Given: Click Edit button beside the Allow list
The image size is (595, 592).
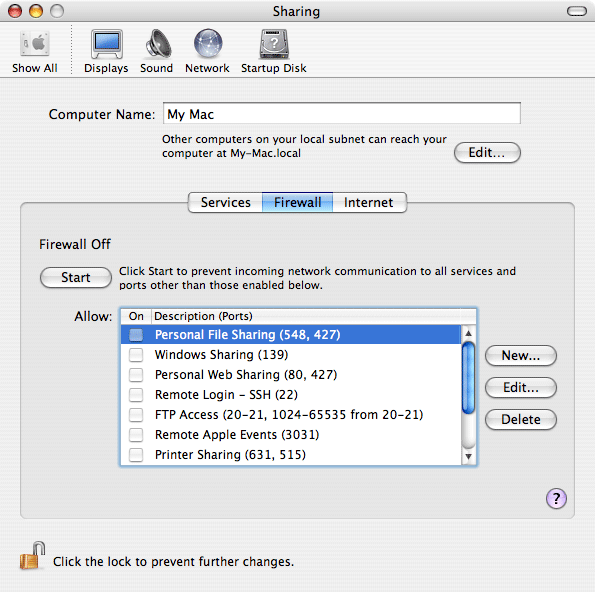Looking at the screenshot, I should tap(521, 387).
